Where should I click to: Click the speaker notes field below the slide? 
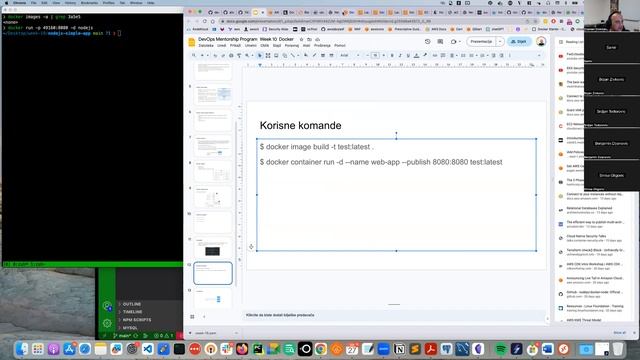click(x=394, y=315)
